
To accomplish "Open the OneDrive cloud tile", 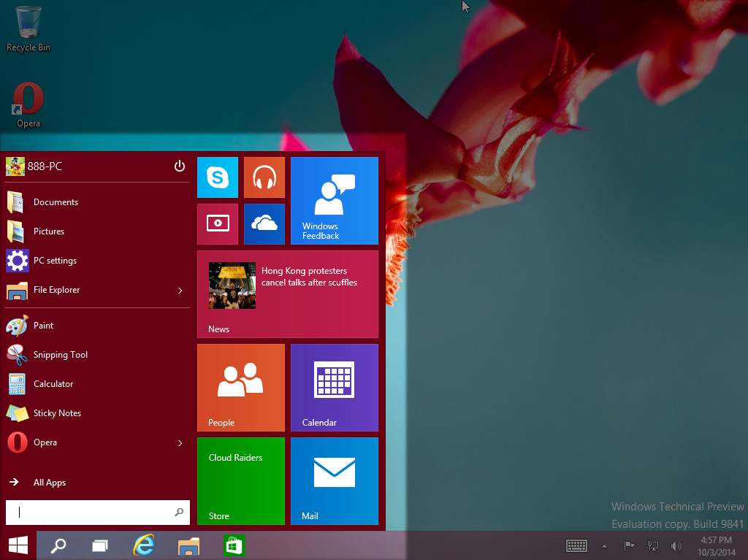I will pyautogui.click(x=264, y=223).
